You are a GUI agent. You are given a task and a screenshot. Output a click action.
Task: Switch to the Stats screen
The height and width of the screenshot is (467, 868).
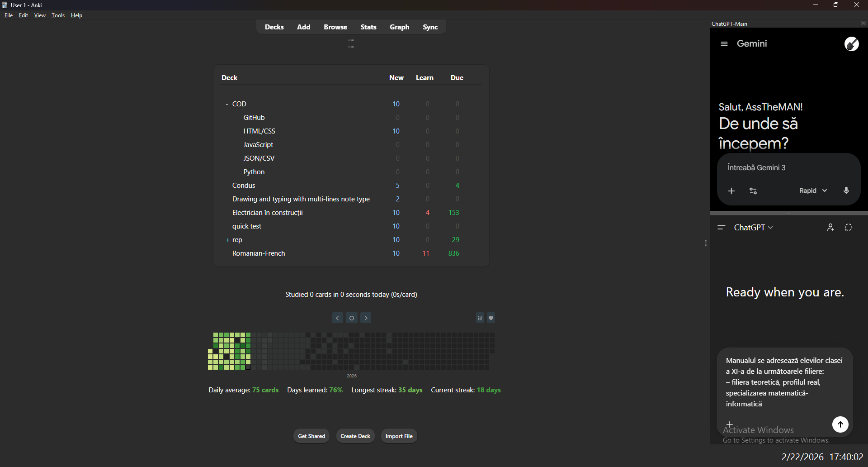pos(368,27)
